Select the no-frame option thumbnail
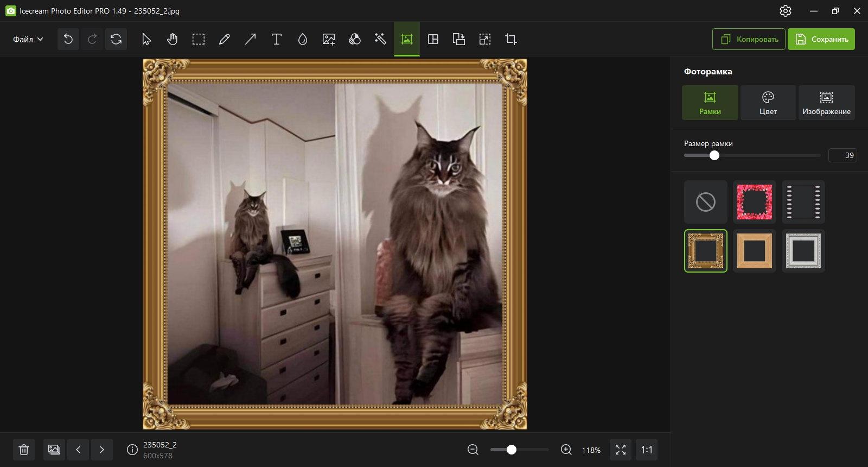The height and width of the screenshot is (467, 868). 706,202
